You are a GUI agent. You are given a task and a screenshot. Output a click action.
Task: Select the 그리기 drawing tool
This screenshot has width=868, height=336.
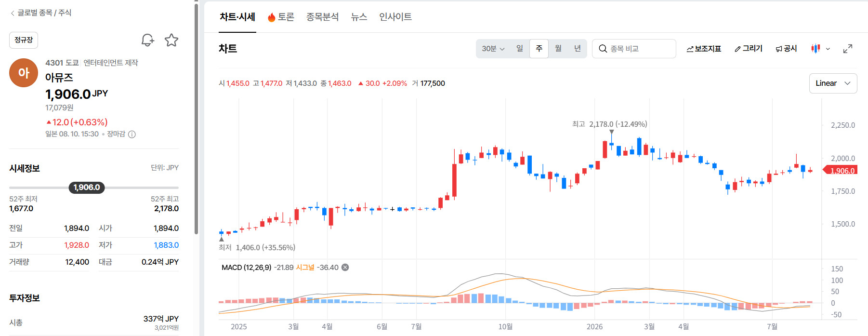click(x=749, y=49)
